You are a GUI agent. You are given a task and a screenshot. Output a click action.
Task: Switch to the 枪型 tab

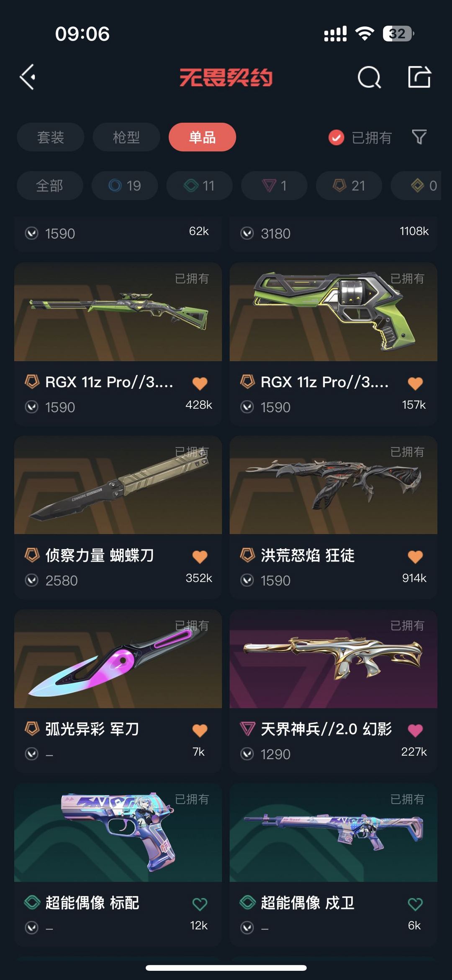coord(126,137)
